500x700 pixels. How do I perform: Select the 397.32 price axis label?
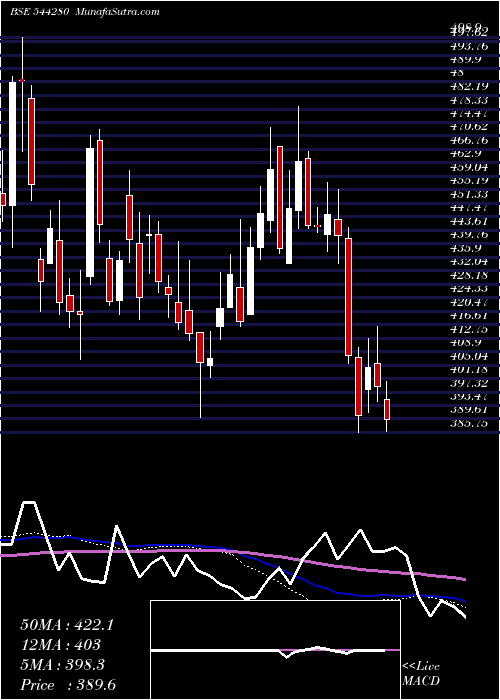coord(469,383)
